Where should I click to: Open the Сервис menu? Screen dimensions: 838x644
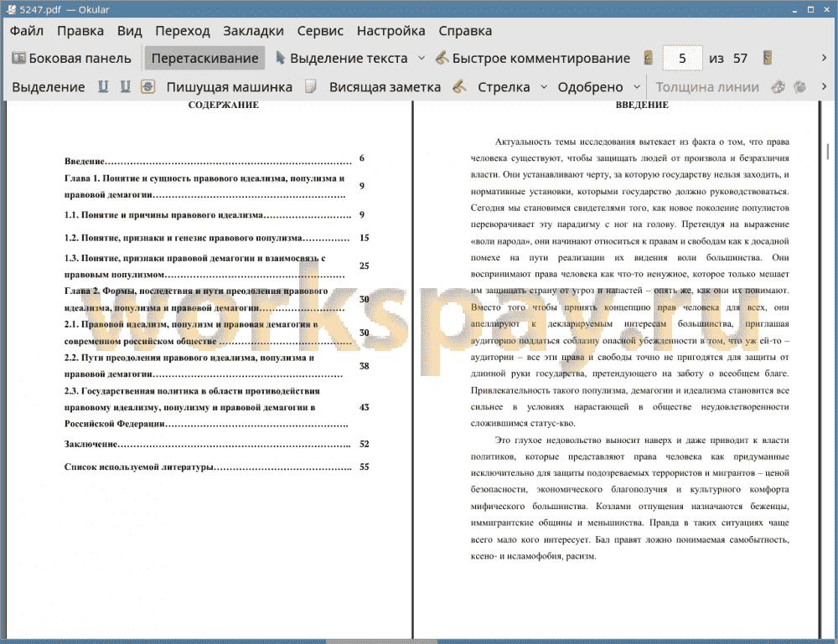pos(320,31)
